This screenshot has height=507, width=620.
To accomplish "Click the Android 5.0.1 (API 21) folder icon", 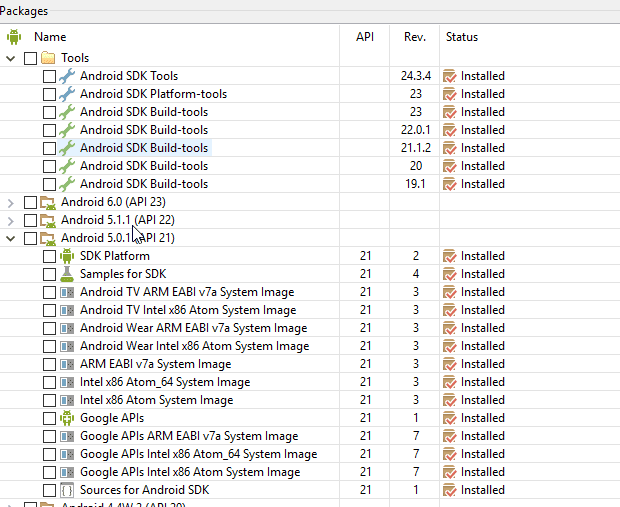I will [48, 238].
